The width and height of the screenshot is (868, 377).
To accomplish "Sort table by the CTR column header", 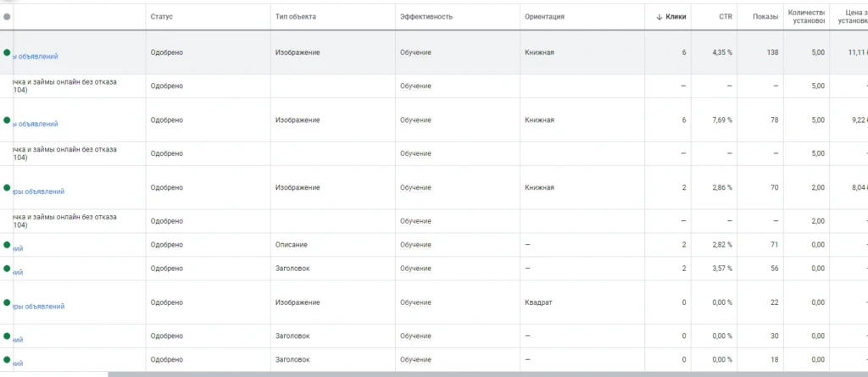I will pyautogui.click(x=726, y=17).
